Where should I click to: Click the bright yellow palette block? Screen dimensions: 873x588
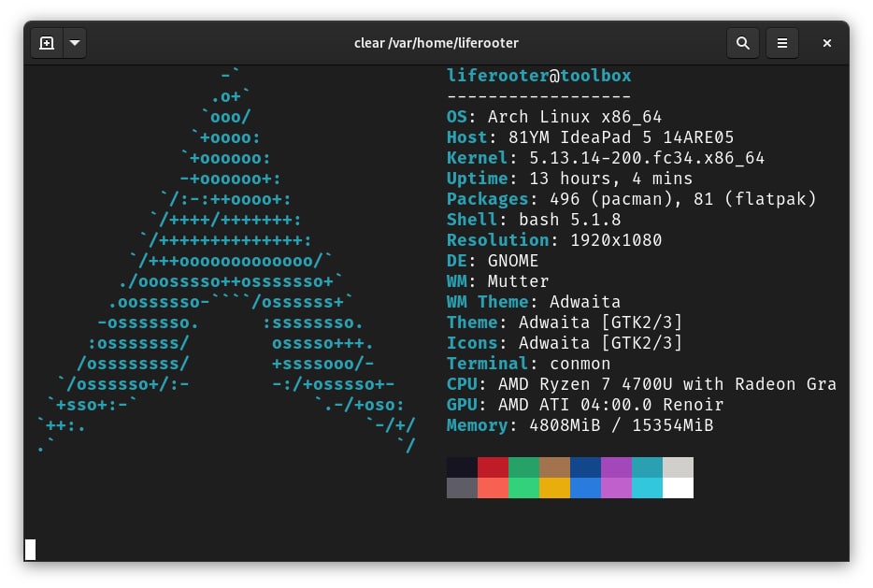[x=554, y=488]
